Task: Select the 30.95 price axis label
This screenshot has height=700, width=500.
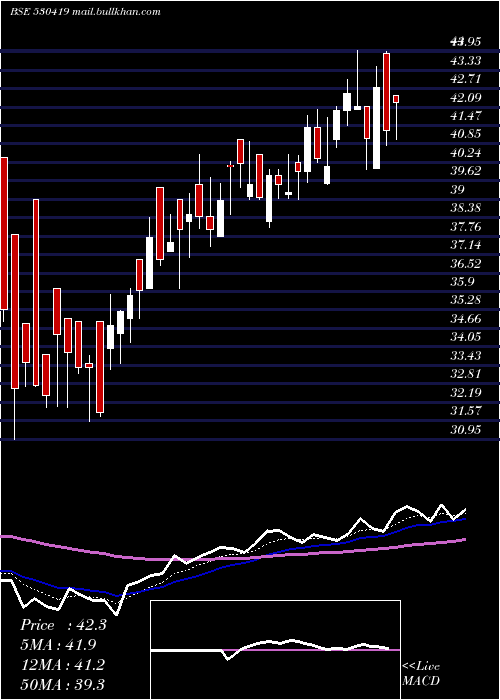Action: pyautogui.click(x=466, y=429)
